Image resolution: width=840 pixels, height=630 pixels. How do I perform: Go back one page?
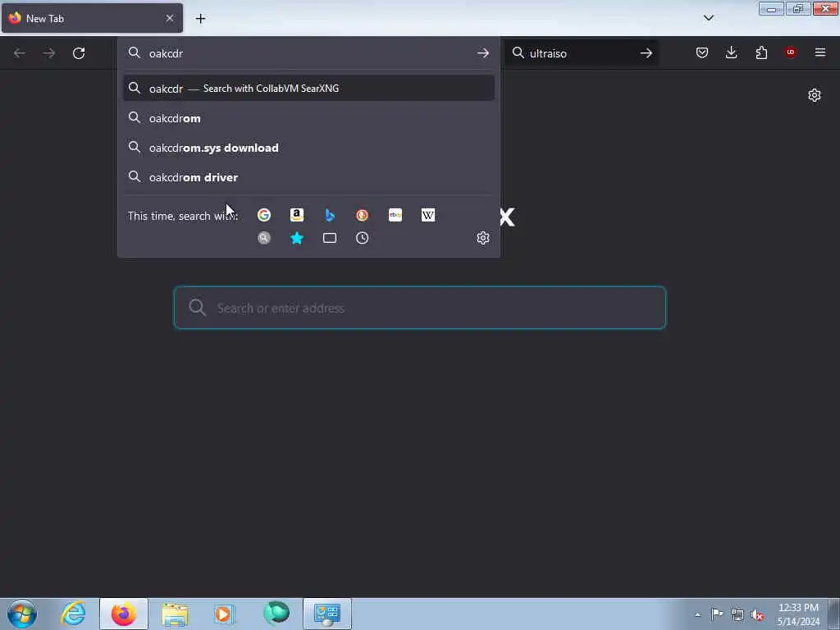pos(20,53)
